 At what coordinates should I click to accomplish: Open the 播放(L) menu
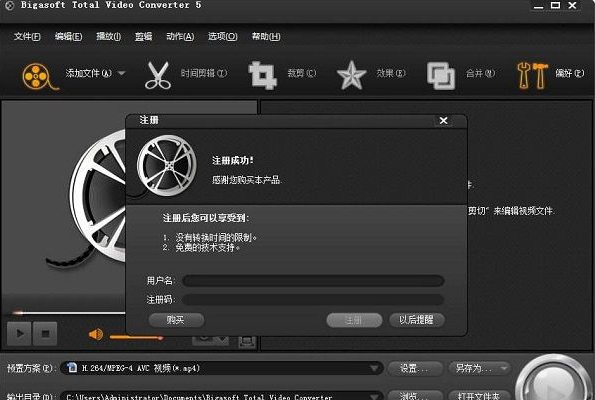(x=109, y=36)
